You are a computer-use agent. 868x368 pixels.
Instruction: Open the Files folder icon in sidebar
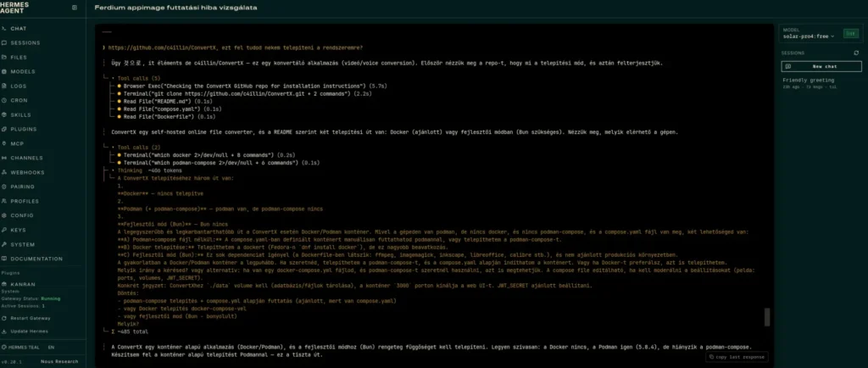(4, 57)
